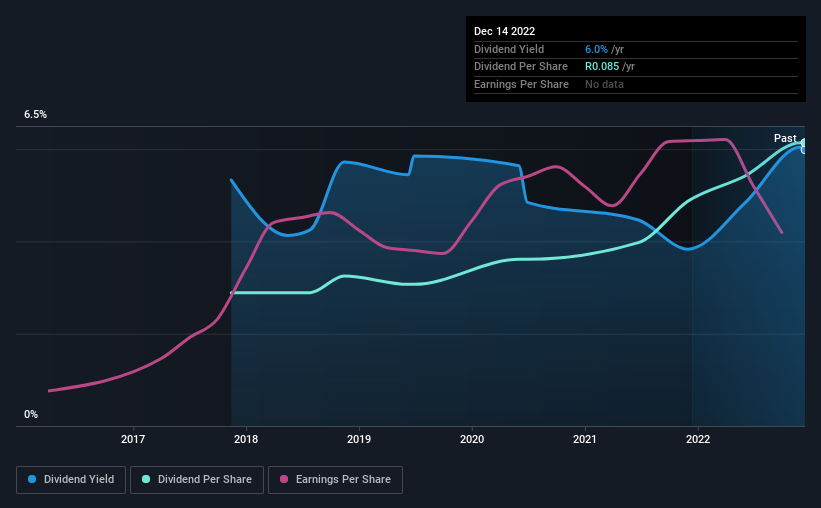Click the Earnings Per Share No data text
The height and width of the screenshot is (508, 821).
pos(604,84)
